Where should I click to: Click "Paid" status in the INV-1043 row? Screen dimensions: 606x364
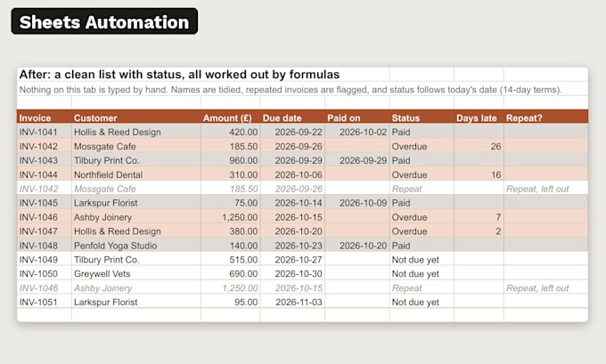coord(401,160)
